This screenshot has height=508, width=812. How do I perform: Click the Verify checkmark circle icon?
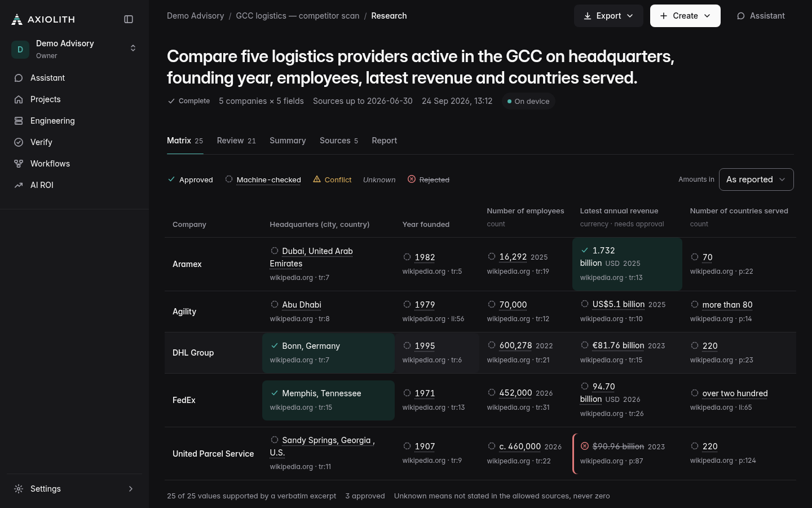pos(19,142)
